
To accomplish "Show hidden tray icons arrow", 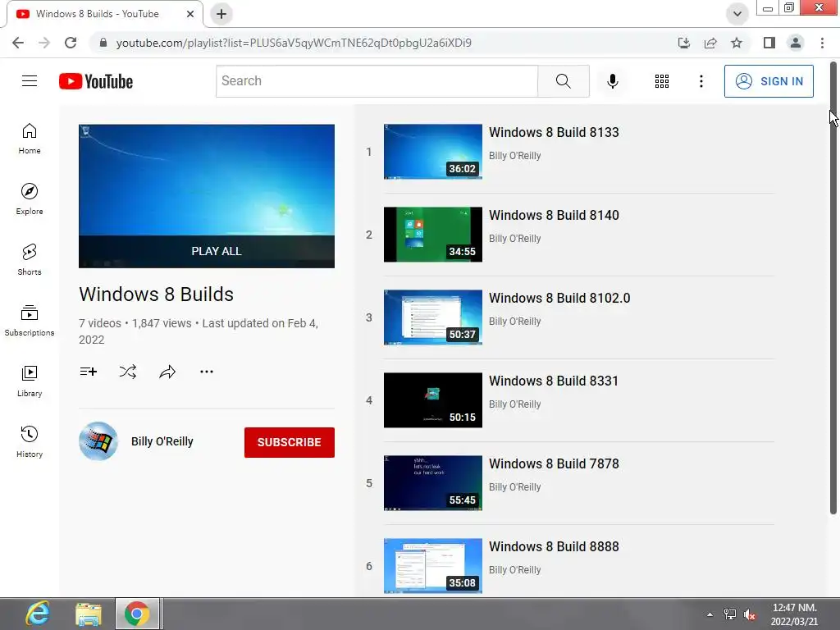I will [x=710, y=614].
